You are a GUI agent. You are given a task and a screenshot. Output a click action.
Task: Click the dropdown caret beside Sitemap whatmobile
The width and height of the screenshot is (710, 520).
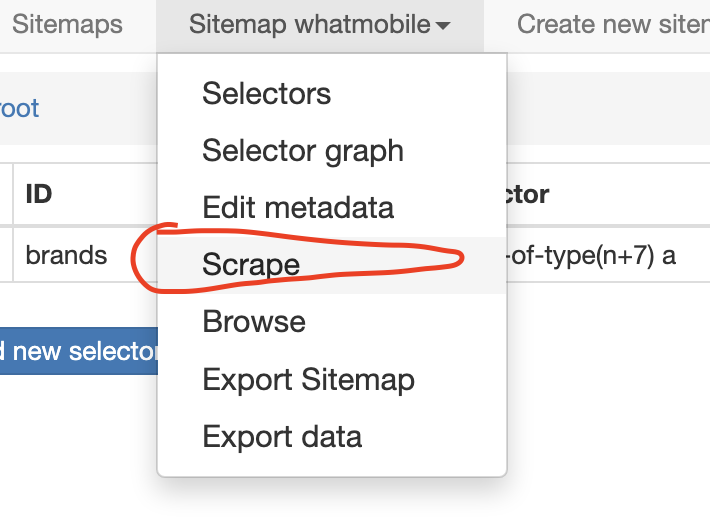tap(443, 26)
